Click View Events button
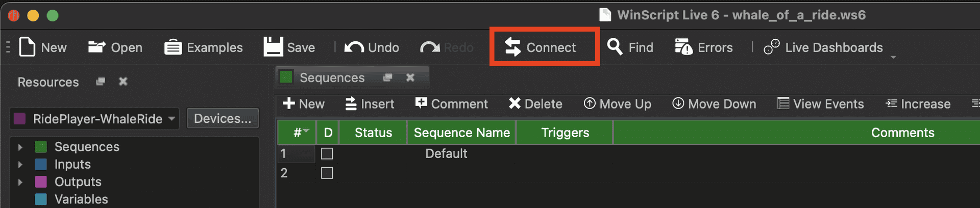Viewport: 980px width, 208px height. click(821, 104)
